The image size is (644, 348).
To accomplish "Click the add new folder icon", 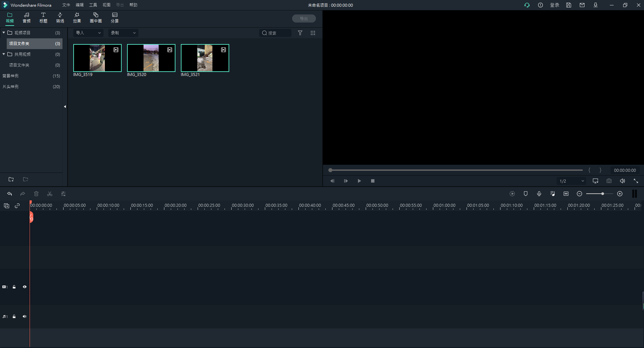I will (11, 179).
